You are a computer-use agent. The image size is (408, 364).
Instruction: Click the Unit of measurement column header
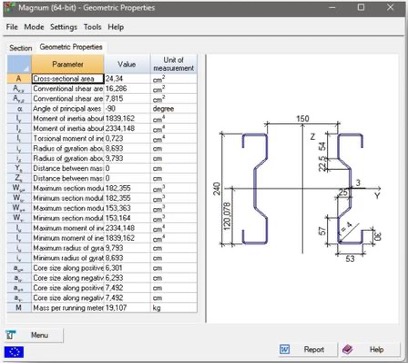pyautogui.click(x=174, y=64)
